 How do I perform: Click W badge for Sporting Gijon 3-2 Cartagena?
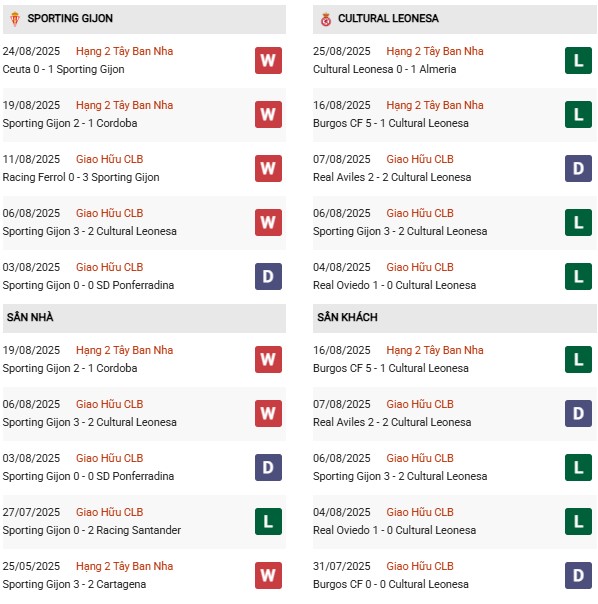(x=268, y=575)
